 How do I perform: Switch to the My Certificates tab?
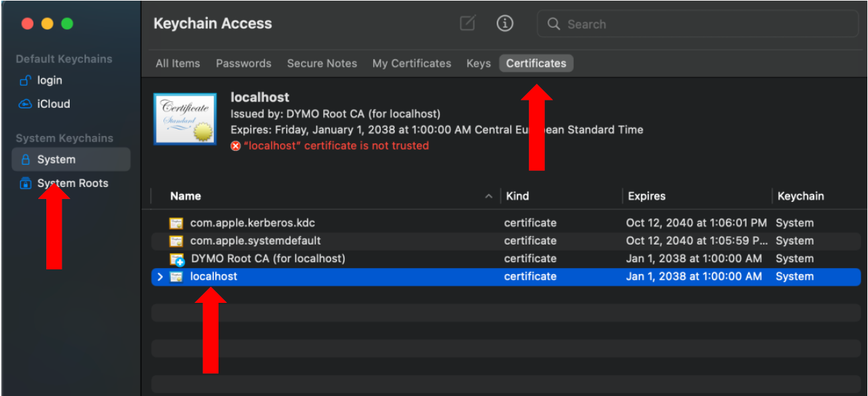[x=412, y=64]
